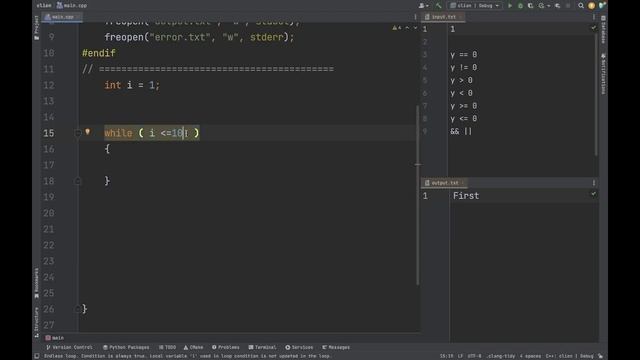Click the input.txt vertical scrollbar
The width and height of the screenshot is (640, 360).
pyautogui.click(x=596, y=94)
